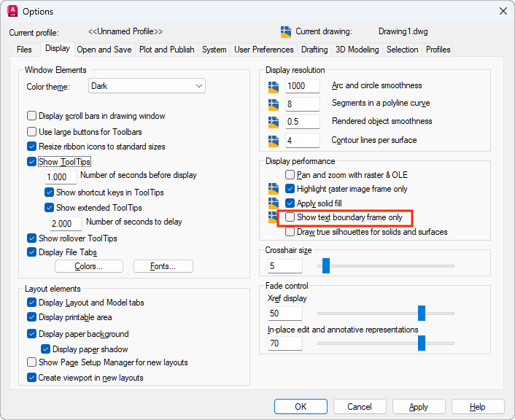Open the Profiles tab
Viewport: 515px width, 420px height.
pos(438,50)
